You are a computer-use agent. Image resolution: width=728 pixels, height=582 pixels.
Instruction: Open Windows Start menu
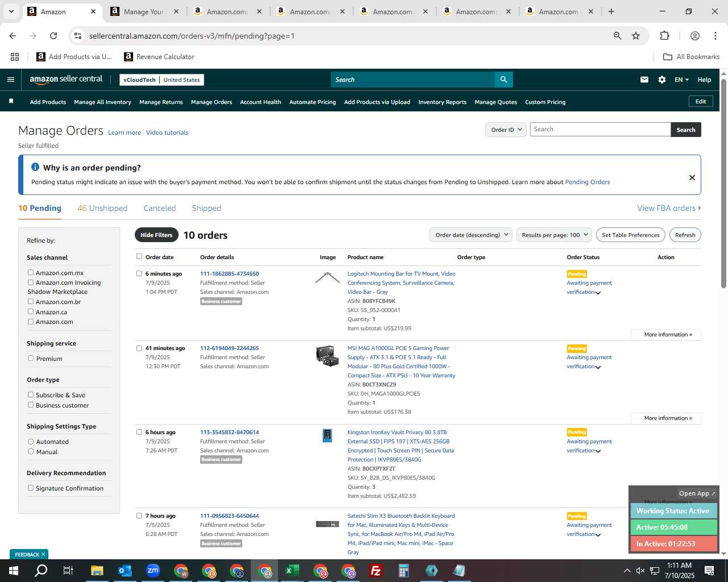click(x=13, y=571)
